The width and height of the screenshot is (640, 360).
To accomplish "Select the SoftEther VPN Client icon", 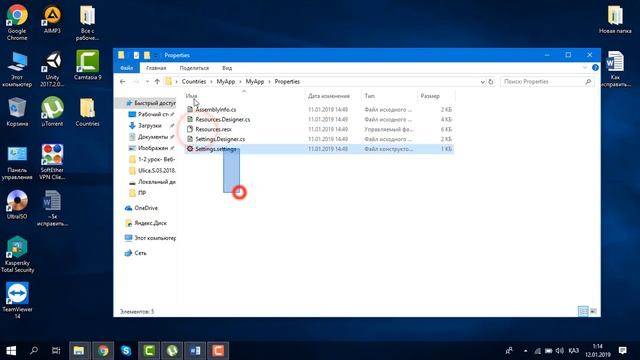I will coord(52,162).
